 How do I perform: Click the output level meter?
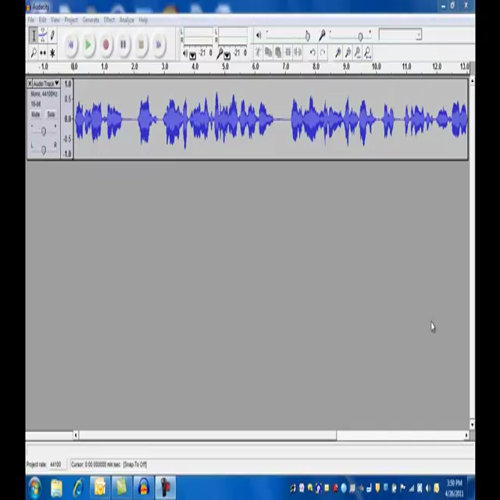[198, 36]
